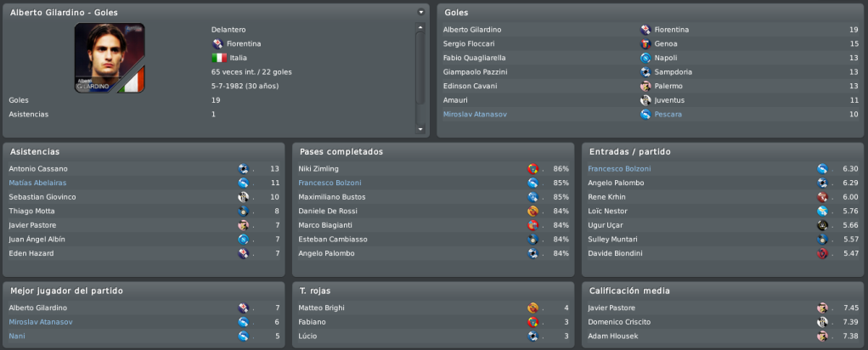Select the Antonio Cassano row in Asistencias
Image resolution: width=868 pixels, height=350 pixels.
click(x=144, y=169)
